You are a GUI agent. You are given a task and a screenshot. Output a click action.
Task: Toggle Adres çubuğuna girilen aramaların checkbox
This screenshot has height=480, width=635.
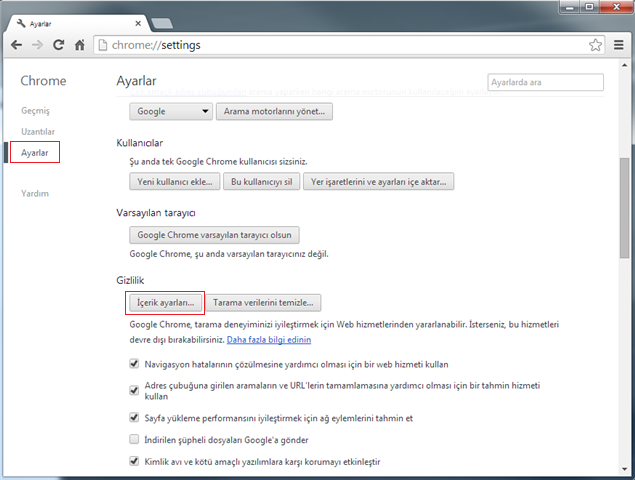point(134,390)
